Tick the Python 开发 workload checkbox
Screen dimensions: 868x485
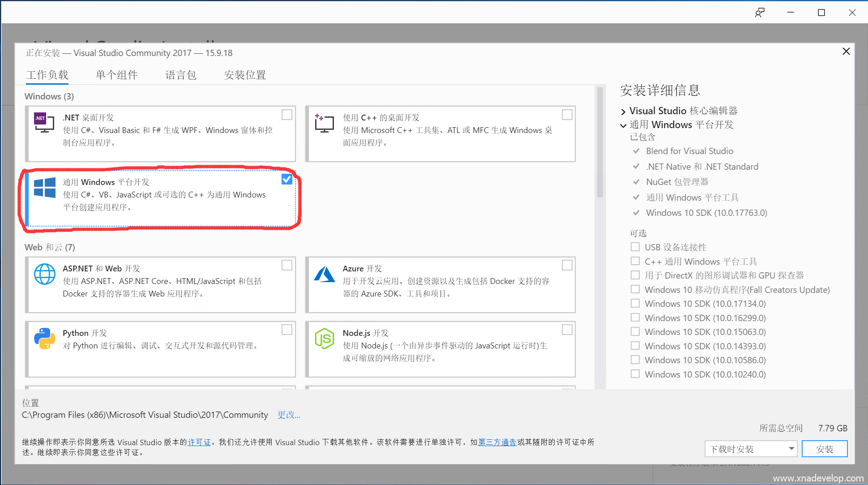click(287, 330)
